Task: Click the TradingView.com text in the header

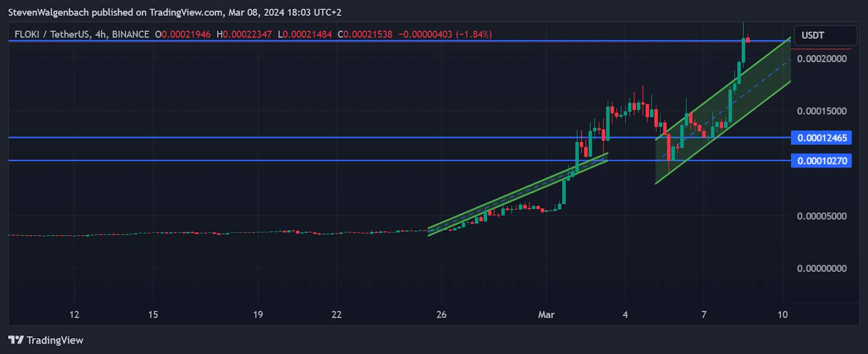Action: click(186, 12)
